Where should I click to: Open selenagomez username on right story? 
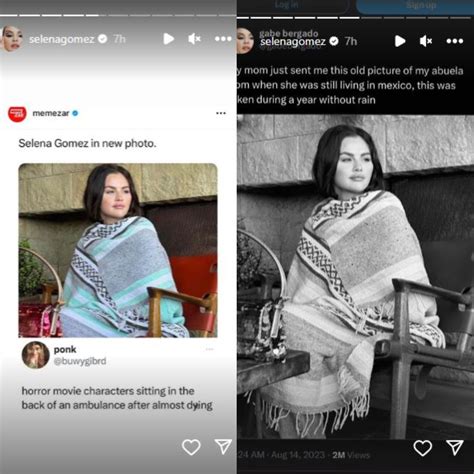click(x=293, y=42)
